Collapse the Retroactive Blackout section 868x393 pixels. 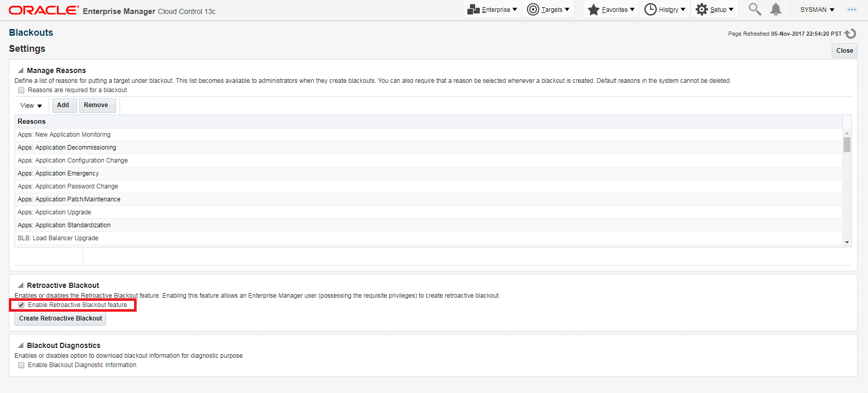coord(21,285)
